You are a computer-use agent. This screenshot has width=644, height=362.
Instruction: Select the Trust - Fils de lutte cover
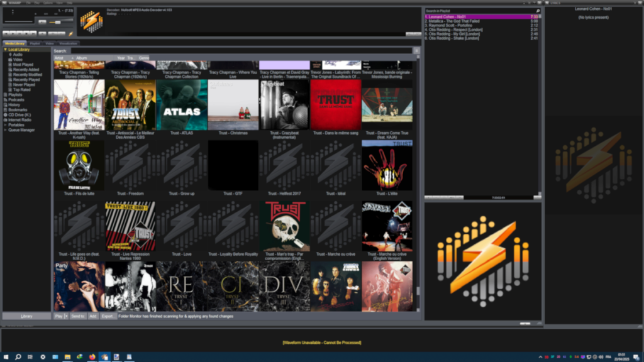79,165
